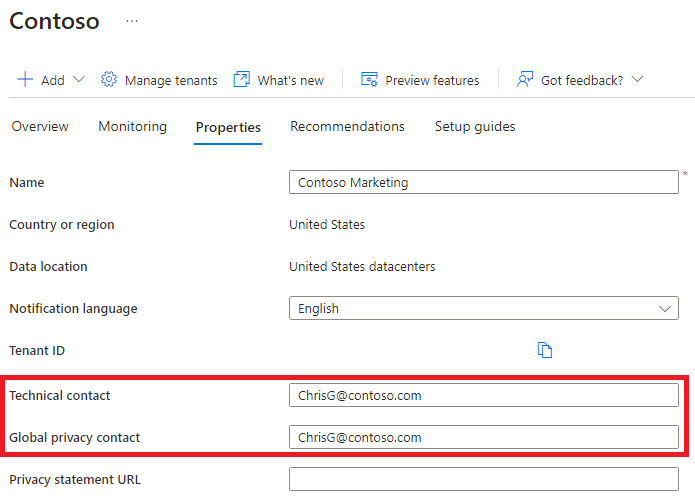Click the Contoso page title

[54, 21]
